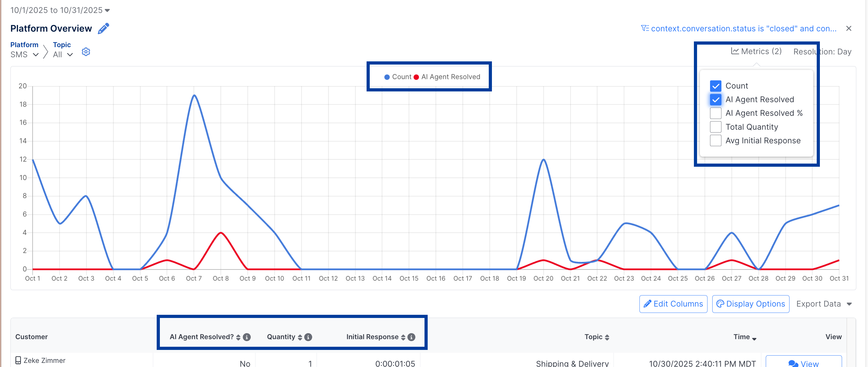
Task: Click the red AI Agent Resolved legend dot
Action: 416,77
